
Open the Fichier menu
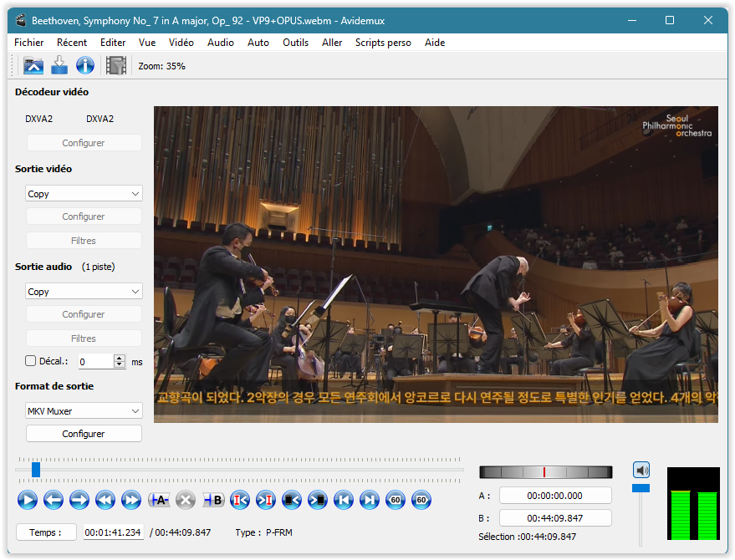pos(29,43)
